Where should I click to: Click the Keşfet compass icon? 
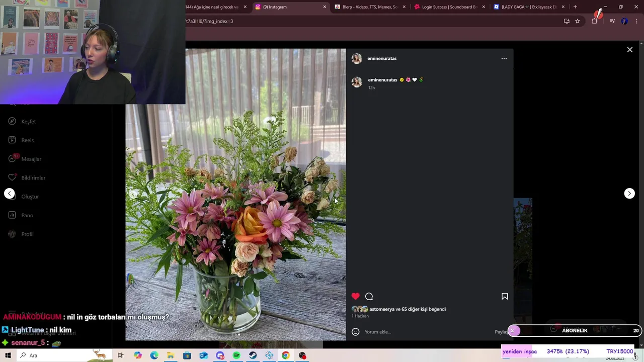tap(12, 121)
